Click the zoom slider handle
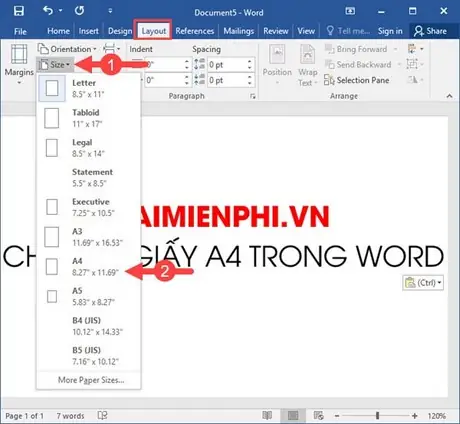Image resolution: width=460 pixels, height=424 pixels. click(x=377, y=416)
